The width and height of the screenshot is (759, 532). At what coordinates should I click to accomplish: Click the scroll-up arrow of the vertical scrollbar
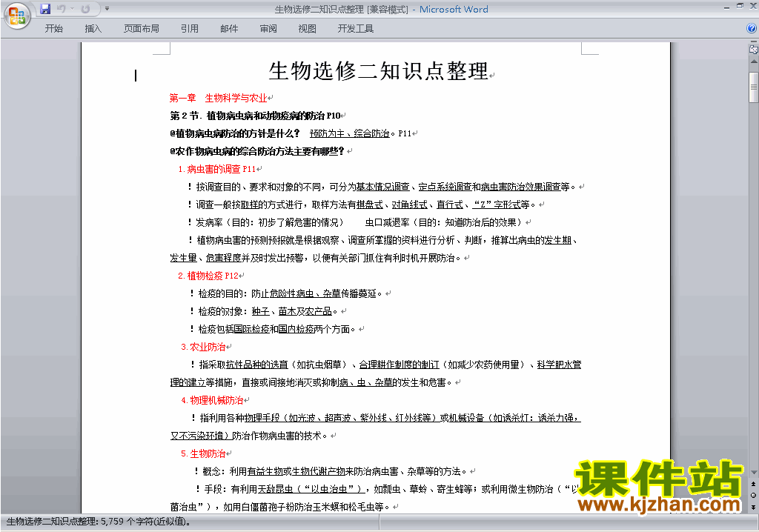coord(753,62)
